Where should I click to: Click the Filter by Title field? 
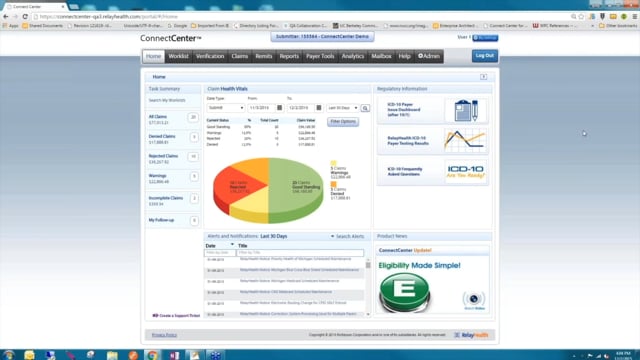300,253
